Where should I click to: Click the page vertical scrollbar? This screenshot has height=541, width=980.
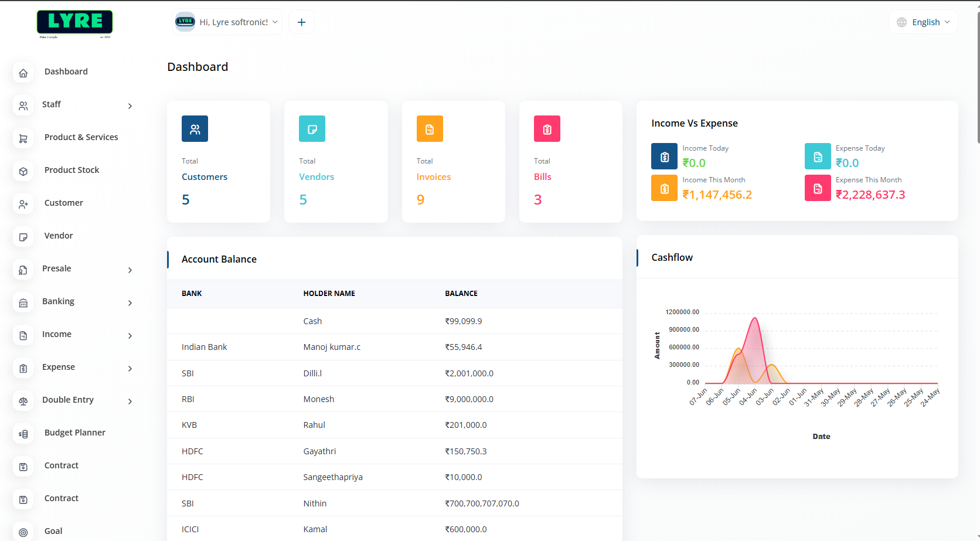pyautogui.click(x=977, y=76)
